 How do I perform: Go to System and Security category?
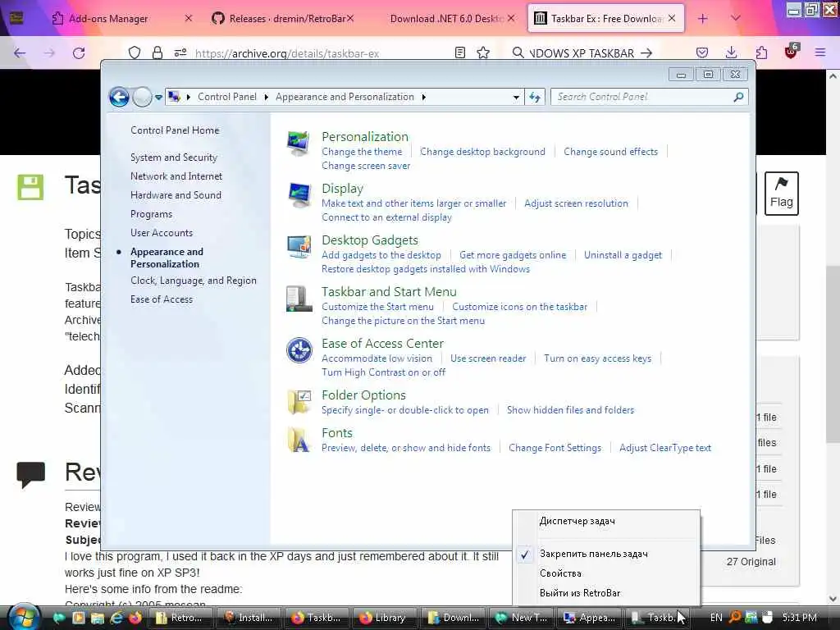(x=174, y=157)
